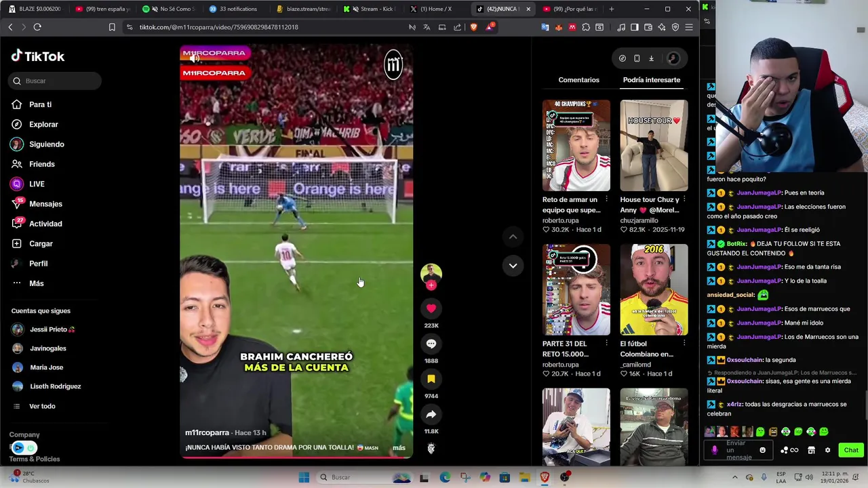This screenshot has width=868, height=488.
Task: Go to the previous video with up arrow
Action: click(x=513, y=237)
